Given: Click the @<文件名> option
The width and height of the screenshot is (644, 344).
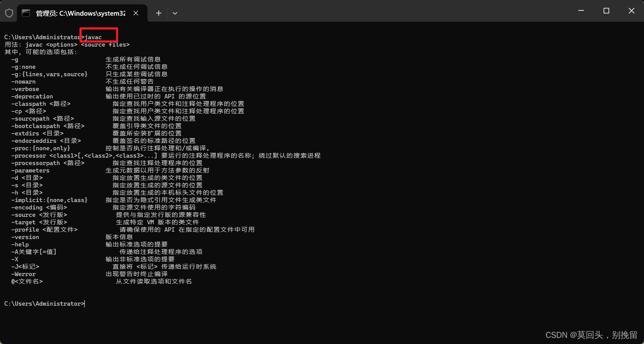Looking at the screenshot, I should [x=27, y=282].
